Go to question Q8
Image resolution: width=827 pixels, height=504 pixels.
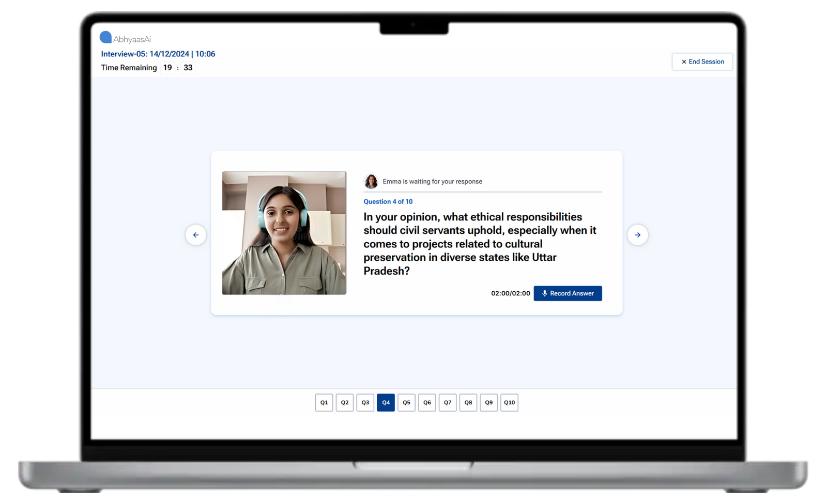click(468, 402)
